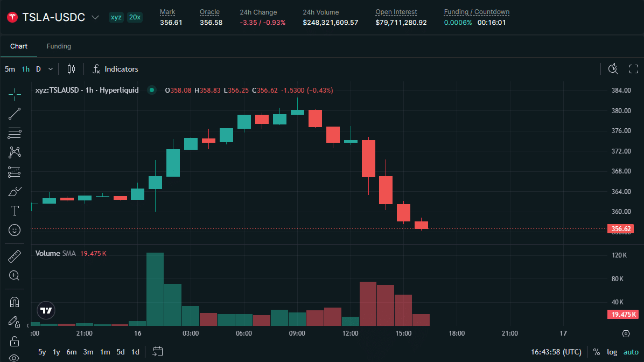Click the Volume SMA indicator legend
Image resolution: width=644 pixels, height=362 pixels.
click(x=55, y=254)
